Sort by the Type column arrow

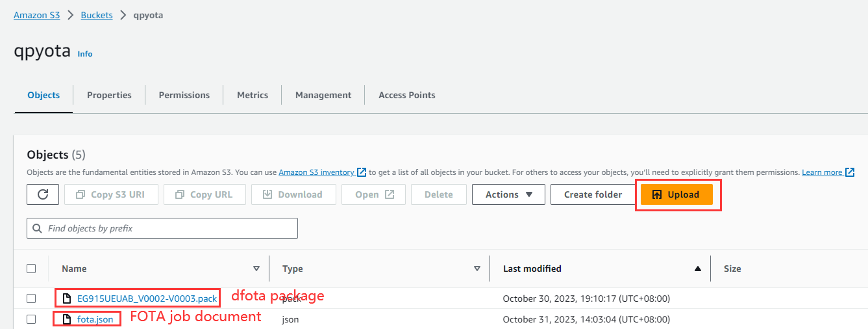(477, 269)
